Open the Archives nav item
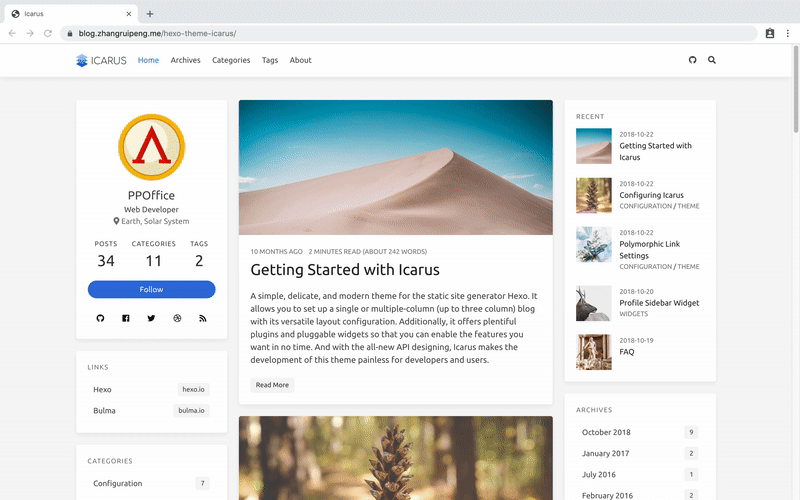Image resolution: width=800 pixels, height=500 pixels. point(185,60)
